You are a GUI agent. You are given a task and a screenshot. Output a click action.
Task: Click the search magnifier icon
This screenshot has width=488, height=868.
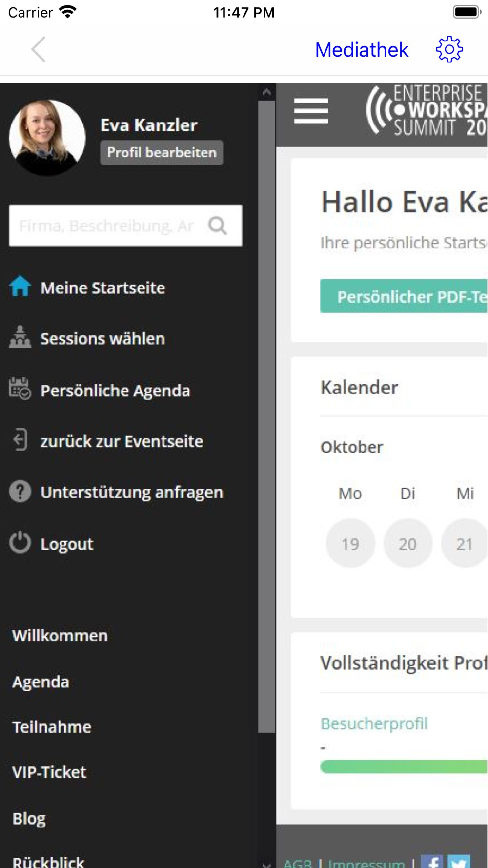point(218,226)
